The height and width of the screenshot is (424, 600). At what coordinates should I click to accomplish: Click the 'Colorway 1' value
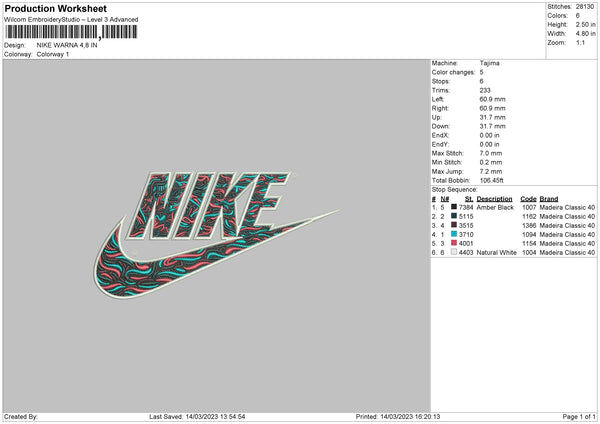[x=53, y=54]
